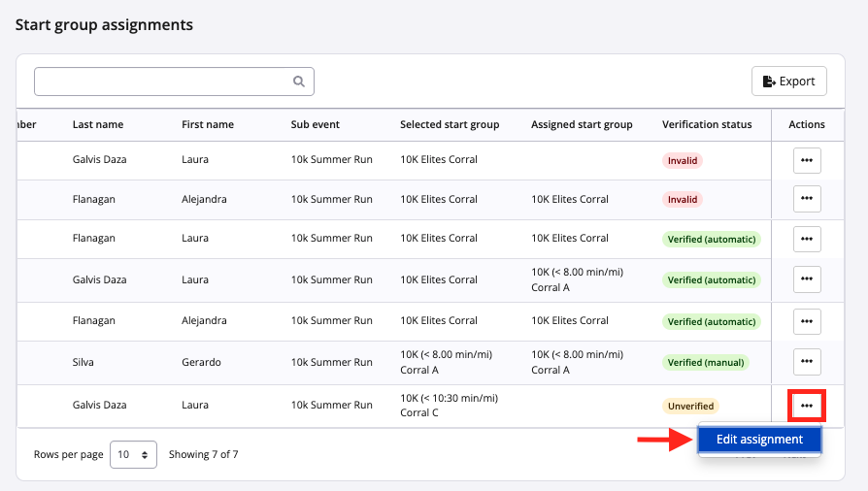Screen dimensions: 868x491
Task: Sort by First name column header
Action: (x=208, y=124)
